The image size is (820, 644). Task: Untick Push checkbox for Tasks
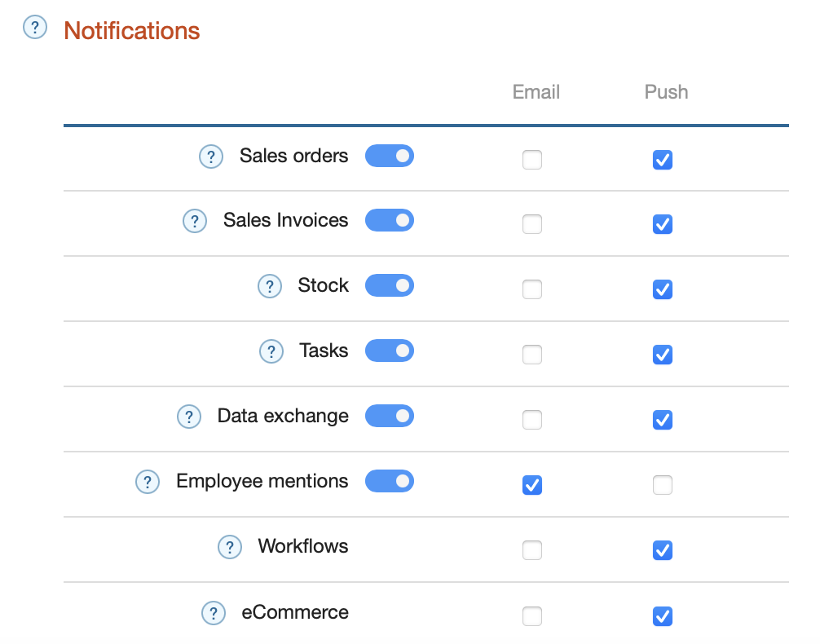[663, 355]
